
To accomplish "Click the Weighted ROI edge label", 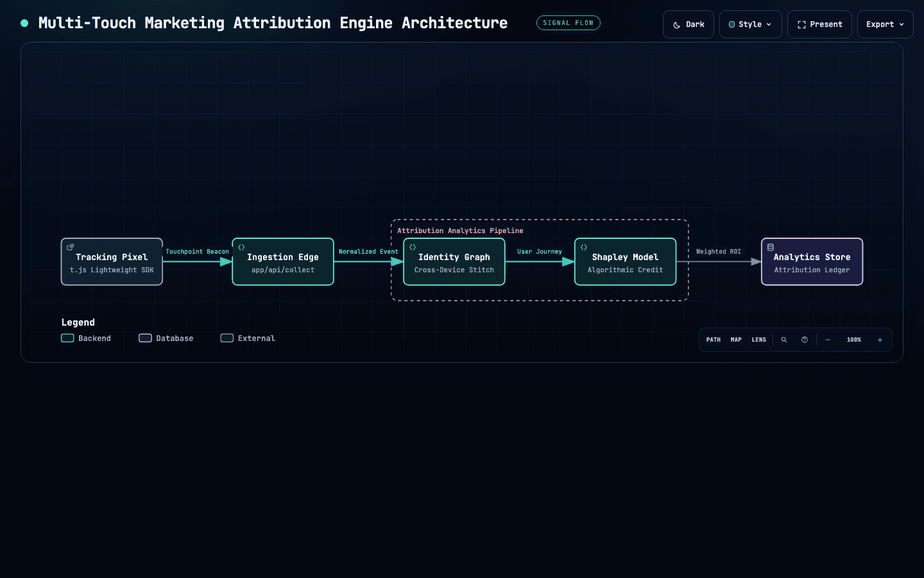I will click(719, 252).
